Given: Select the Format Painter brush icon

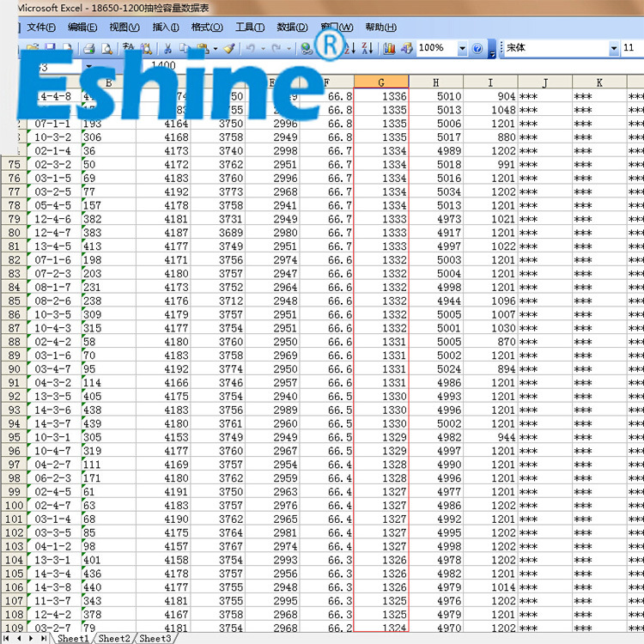Looking at the screenshot, I should click(229, 49).
